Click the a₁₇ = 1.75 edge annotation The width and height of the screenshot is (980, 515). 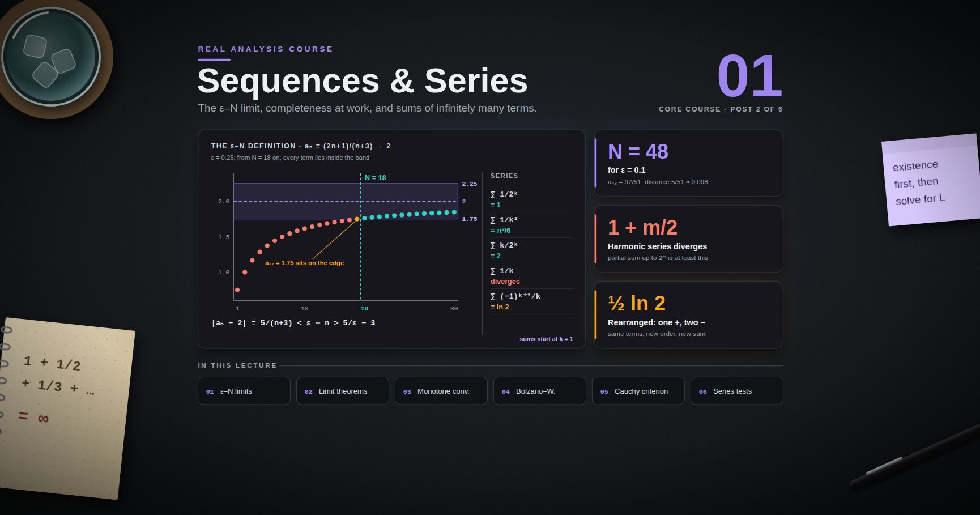click(304, 263)
